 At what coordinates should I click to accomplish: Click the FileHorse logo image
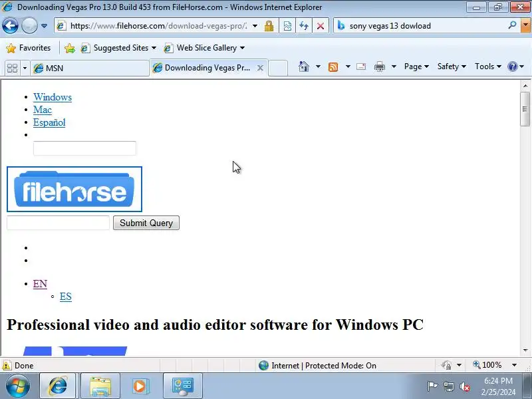(x=74, y=189)
